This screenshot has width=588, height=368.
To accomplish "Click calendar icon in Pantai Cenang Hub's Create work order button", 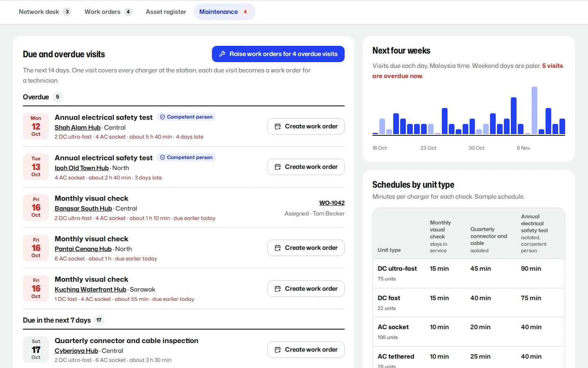I will click(x=278, y=248).
